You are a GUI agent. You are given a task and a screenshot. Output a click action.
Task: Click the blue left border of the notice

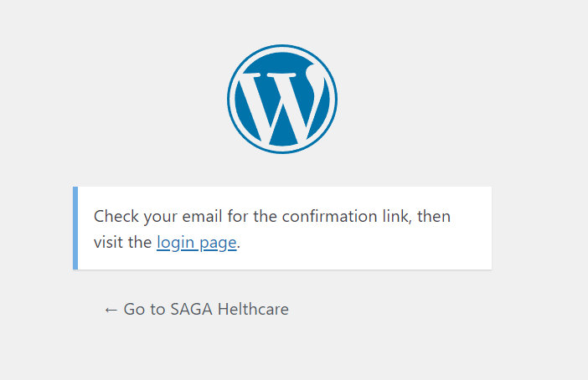[x=75, y=228]
